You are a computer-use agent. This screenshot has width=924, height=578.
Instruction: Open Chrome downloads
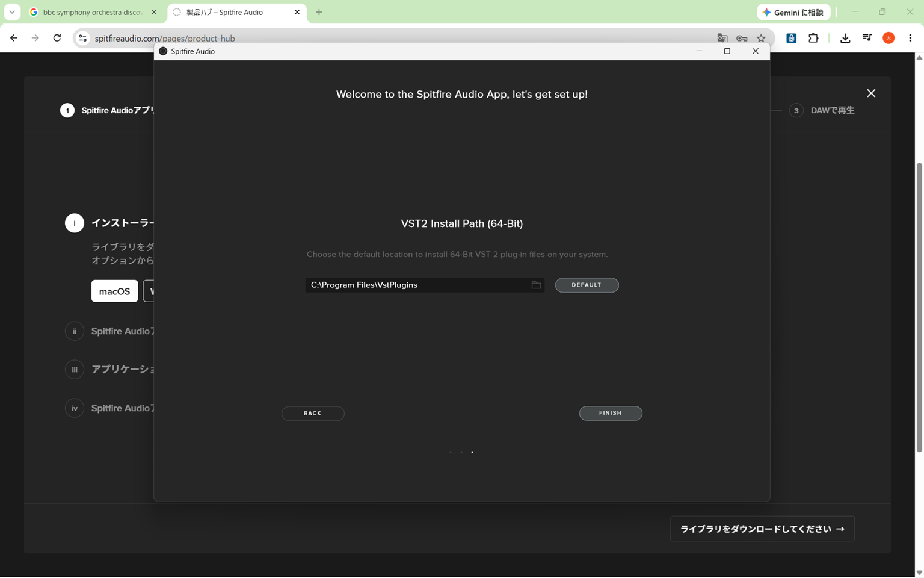[845, 38]
